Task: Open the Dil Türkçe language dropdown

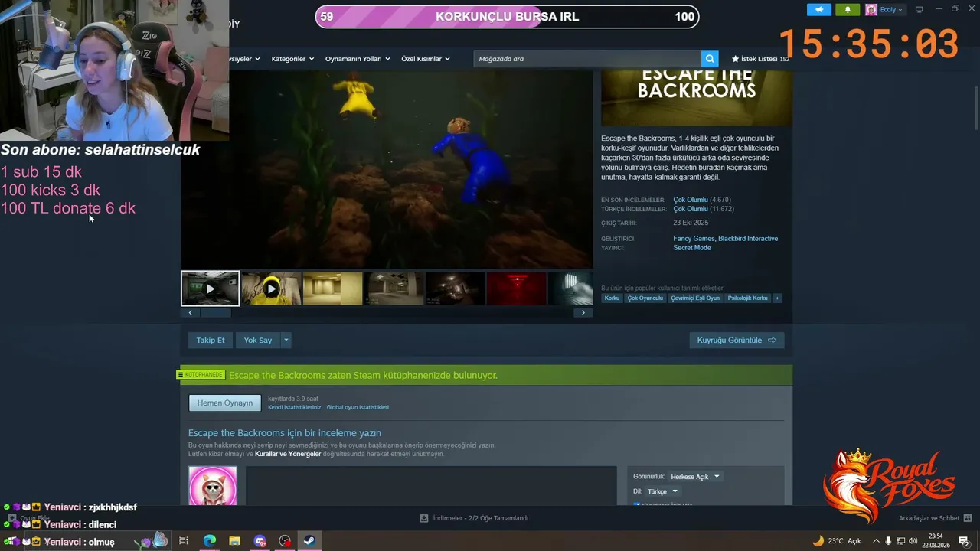Action: (x=662, y=491)
